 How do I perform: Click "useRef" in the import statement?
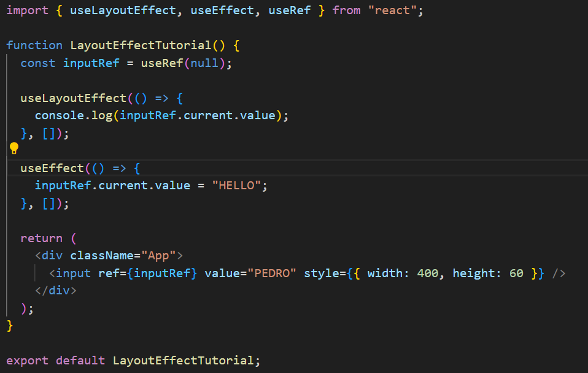click(x=289, y=10)
